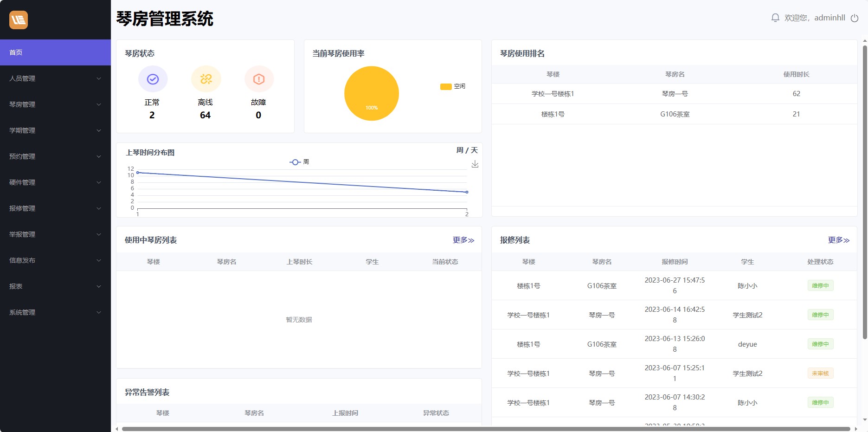Click 学校一号楼栋1 in ranking table
This screenshot has width=868, height=432.
pyautogui.click(x=553, y=94)
